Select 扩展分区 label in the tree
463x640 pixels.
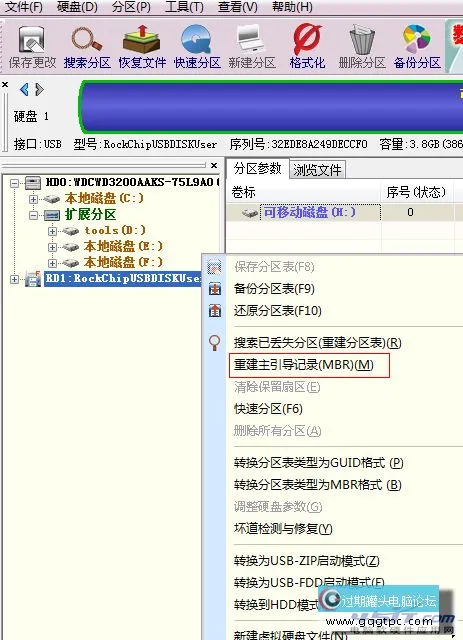[91, 215]
